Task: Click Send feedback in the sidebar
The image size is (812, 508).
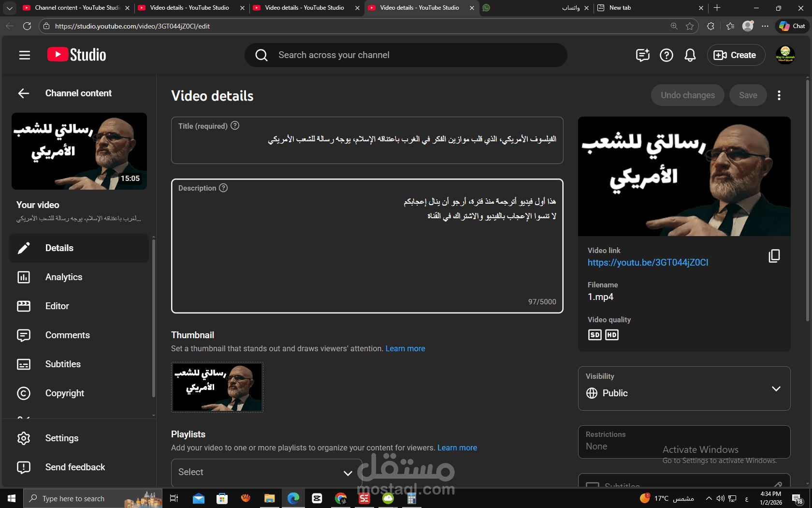Action: pyautogui.click(x=75, y=467)
